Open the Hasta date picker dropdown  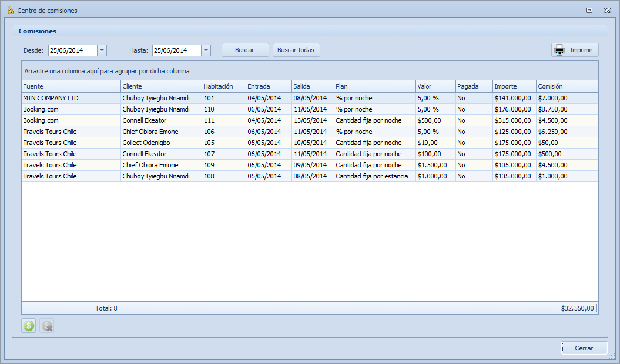coord(206,50)
